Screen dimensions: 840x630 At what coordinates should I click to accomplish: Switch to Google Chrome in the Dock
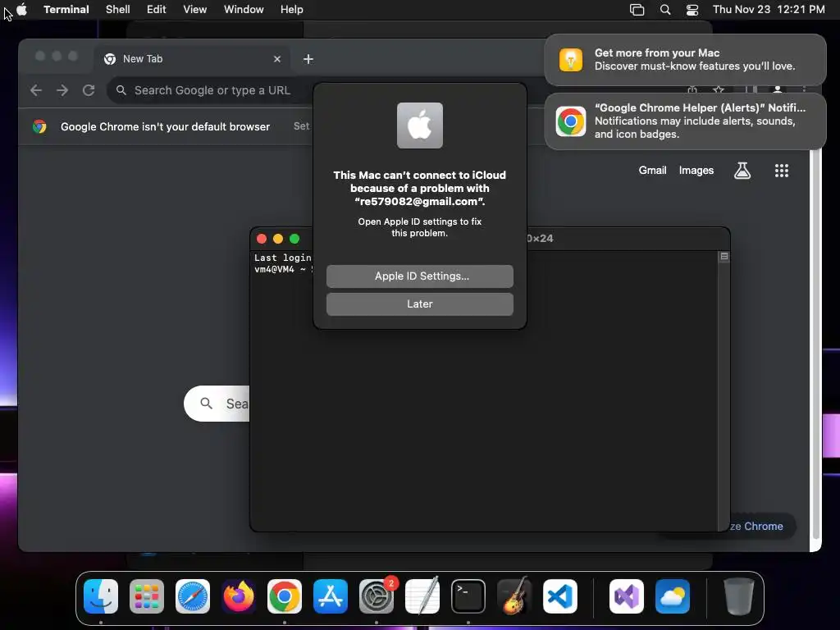pos(285,596)
